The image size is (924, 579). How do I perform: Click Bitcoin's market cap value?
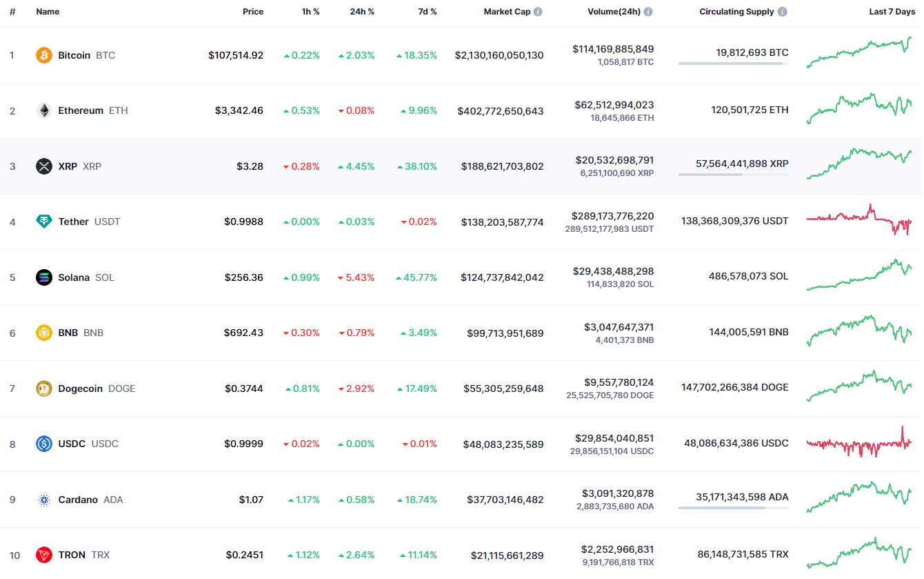click(499, 55)
